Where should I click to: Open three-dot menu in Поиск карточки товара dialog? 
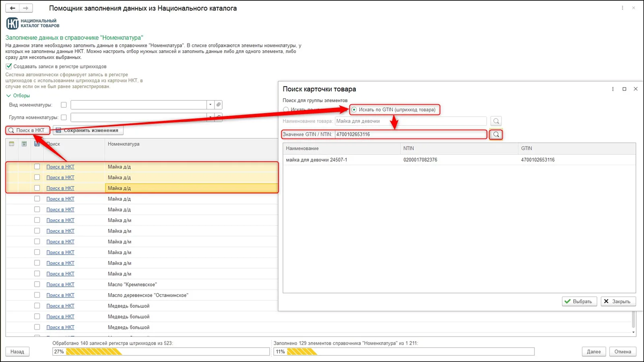(x=613, y=89)
